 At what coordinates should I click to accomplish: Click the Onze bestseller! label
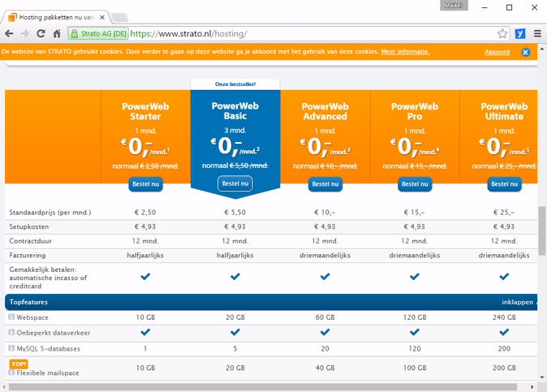pyautogui.click(x=235, y=84)
